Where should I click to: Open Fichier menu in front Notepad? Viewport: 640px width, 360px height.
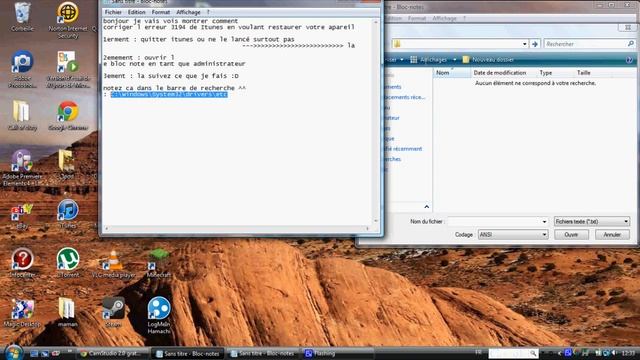click(x=113, y=12)
